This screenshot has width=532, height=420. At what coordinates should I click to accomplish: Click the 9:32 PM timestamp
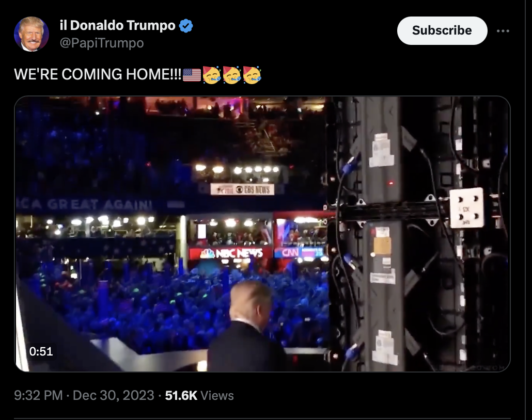[38, 395]
